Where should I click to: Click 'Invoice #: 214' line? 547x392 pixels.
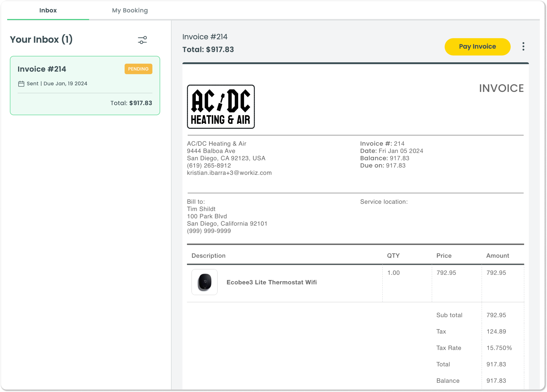(x=382, y=144)
